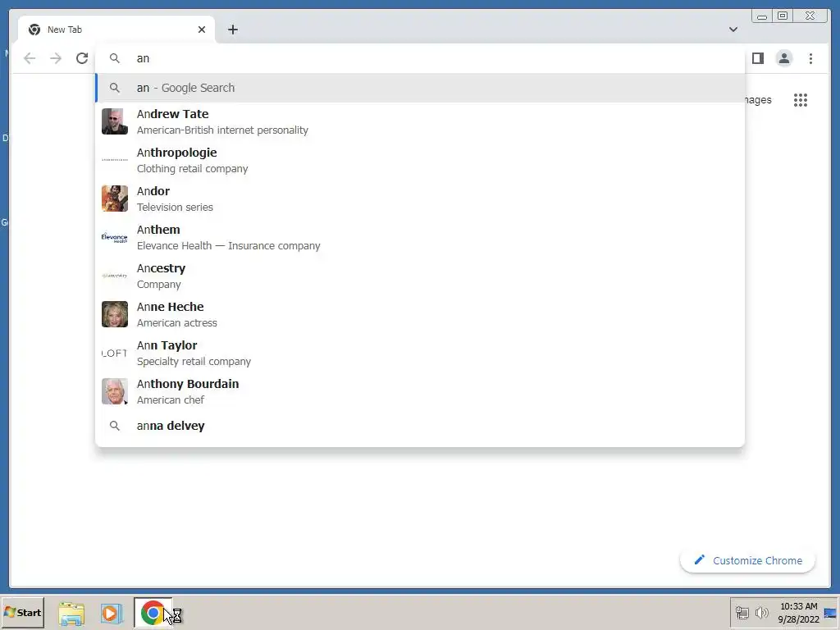Viewport: 840px width, 630px height.
Task: Select the Anthropologie suggestion
Action: click(420, 160)
